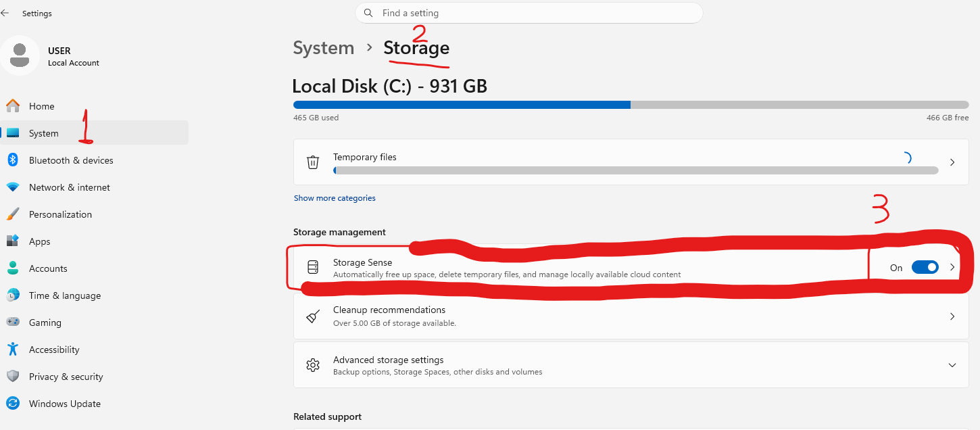980x430 pixels.
Task: Open Temporary files details chevron
Action: pos(952,162)
